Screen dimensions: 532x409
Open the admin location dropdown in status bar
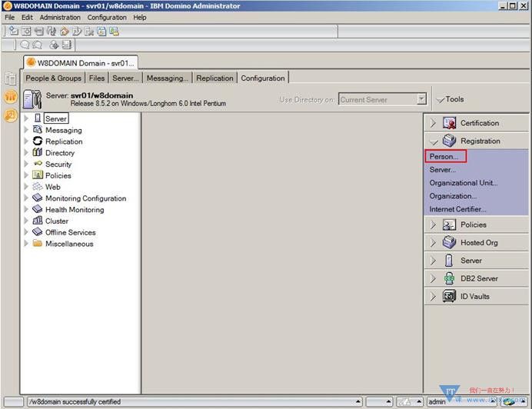493,402
